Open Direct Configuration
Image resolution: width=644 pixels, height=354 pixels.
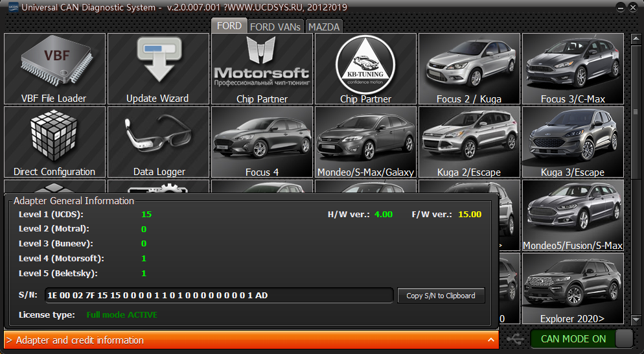[x=54, y=142]
